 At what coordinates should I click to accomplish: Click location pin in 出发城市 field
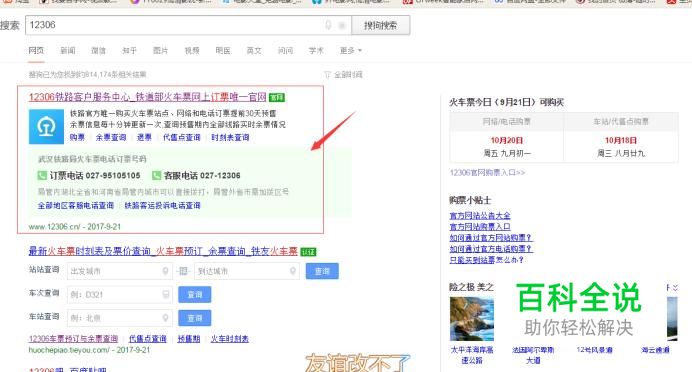[165, 271]
